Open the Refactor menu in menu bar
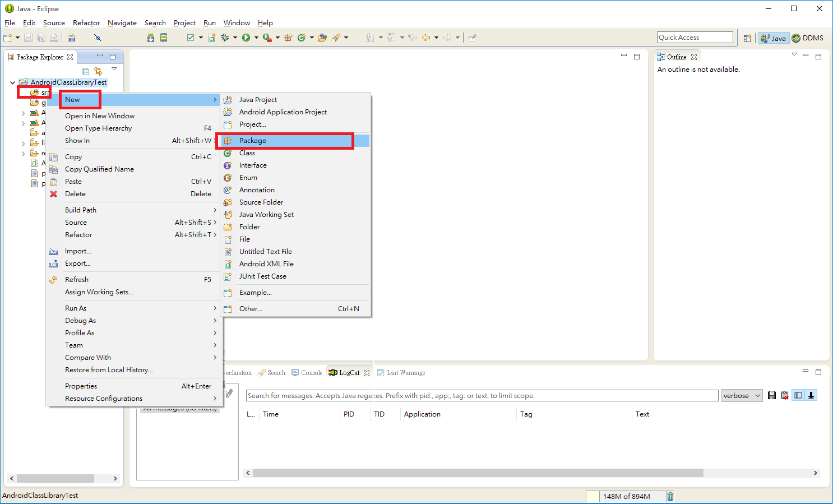833x504 pixels. click(x=86, y=23)
